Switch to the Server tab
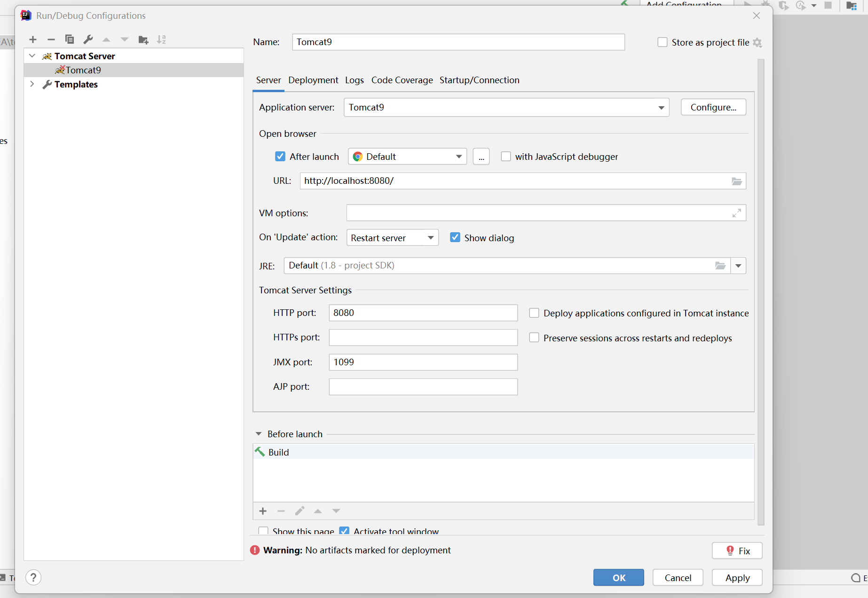The width and height of the screenshot is (868, 598). click(268, 80)
